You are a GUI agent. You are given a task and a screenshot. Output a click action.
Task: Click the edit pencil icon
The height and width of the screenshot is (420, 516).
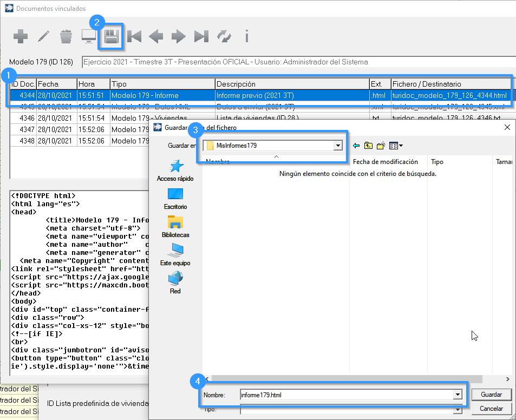point(43,37)
